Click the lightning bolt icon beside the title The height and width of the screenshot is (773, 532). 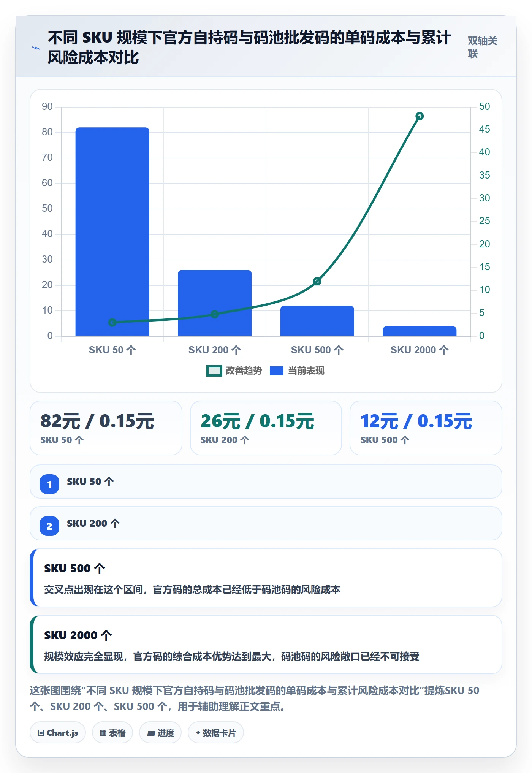[36, 48]
